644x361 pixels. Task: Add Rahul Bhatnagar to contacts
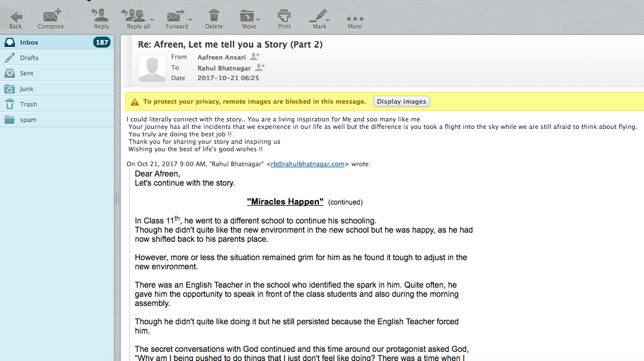pos(260,68)
